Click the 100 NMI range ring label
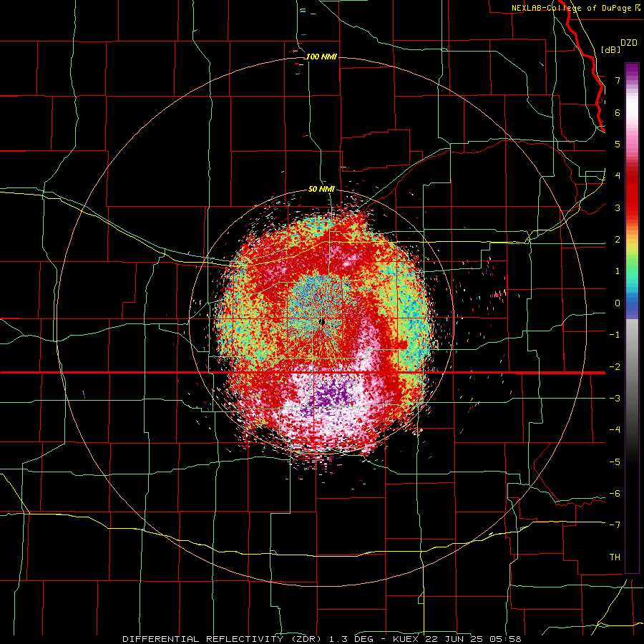Viewport: 644px width, 644px height. pyautogui.click(x=321, y=57)
